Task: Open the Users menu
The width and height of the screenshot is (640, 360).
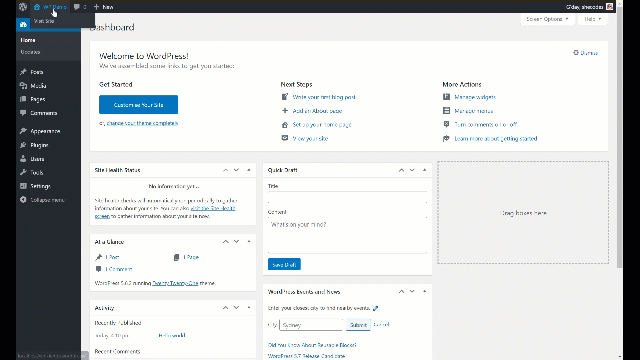Action: pos(37,159)
